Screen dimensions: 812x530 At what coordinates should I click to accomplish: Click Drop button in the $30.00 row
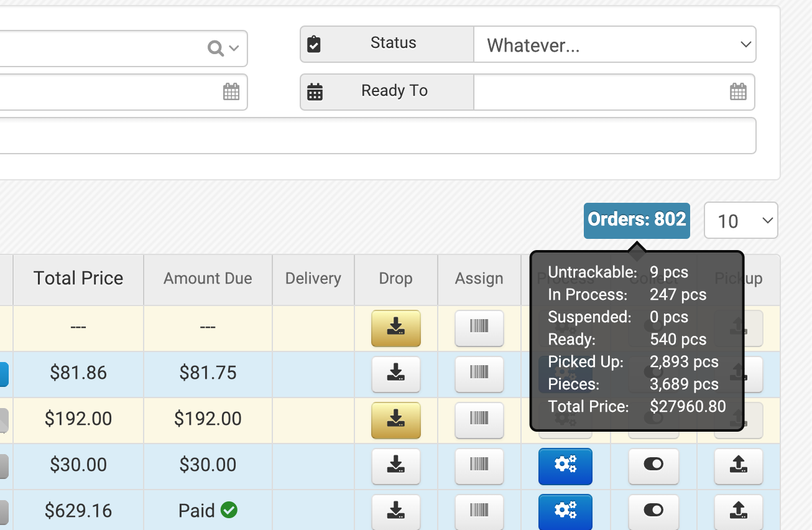[x=396, y=466]
